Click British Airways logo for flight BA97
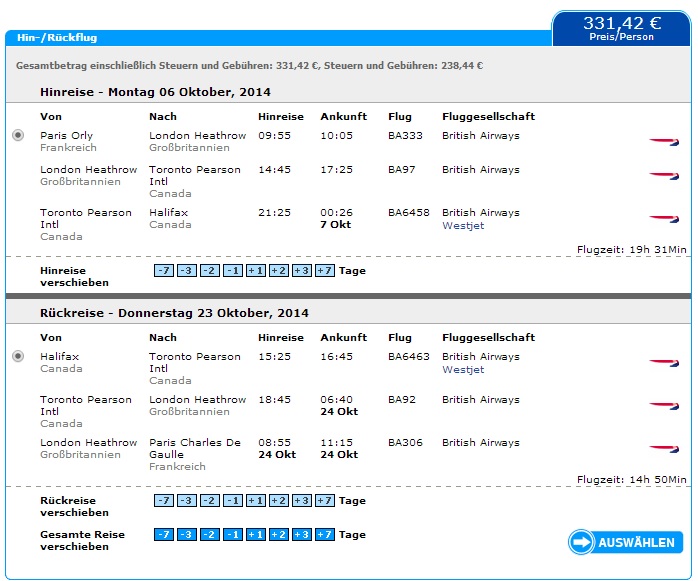Image resolution: width=698 pixels, height=581 pixels. (x=664, y=176)
